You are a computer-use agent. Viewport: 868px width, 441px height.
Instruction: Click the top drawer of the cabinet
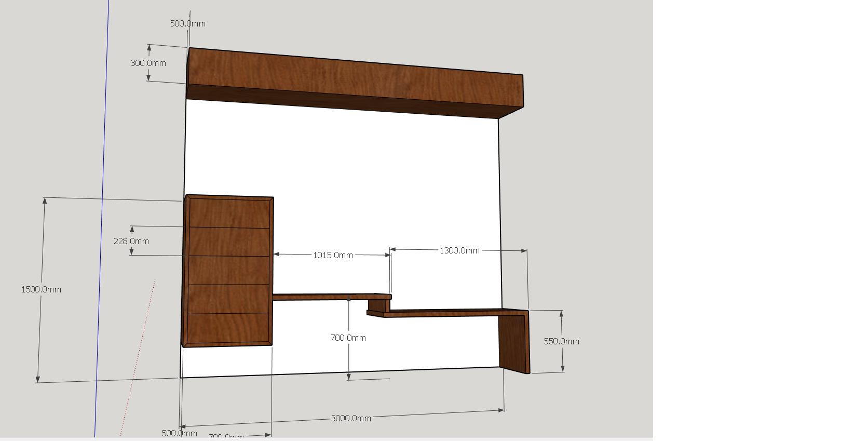pyautogui.click(x=229, y=213)
